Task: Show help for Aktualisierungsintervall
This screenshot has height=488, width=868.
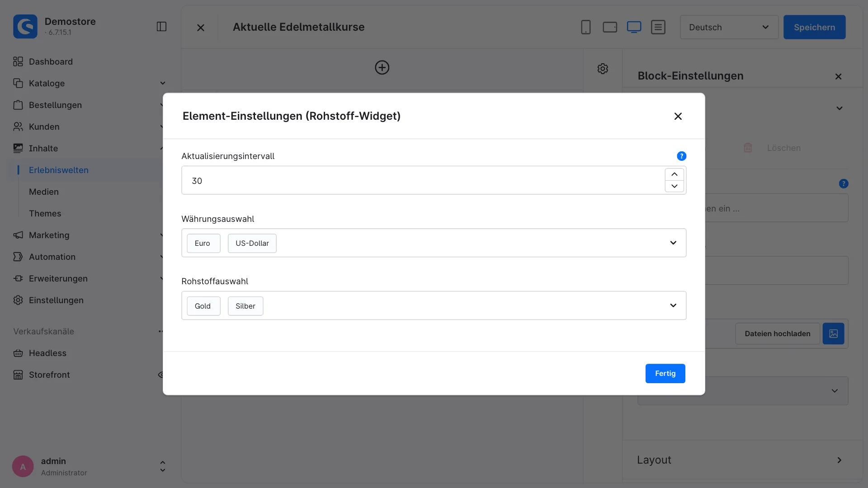Action: [681, 156]
